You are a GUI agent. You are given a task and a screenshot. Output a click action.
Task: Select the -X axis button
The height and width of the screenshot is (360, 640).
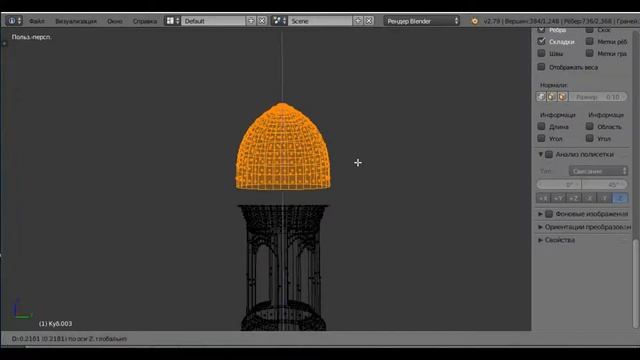(589, 198)
